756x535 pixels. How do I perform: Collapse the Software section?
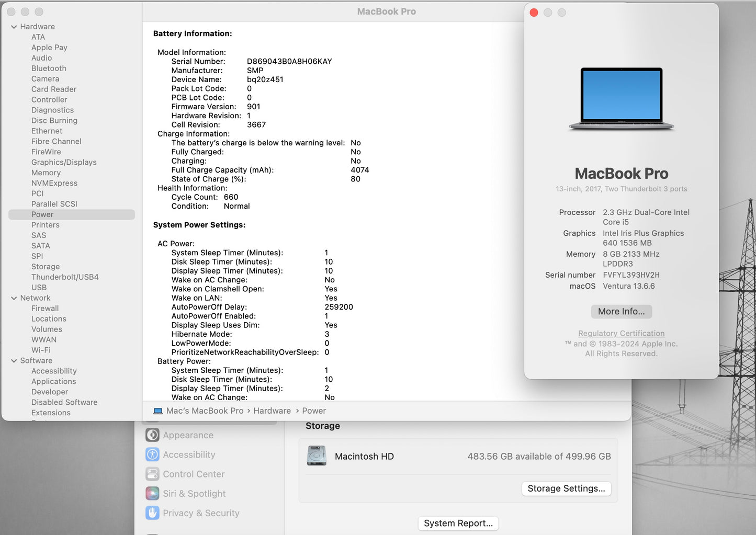pos(14,360)
